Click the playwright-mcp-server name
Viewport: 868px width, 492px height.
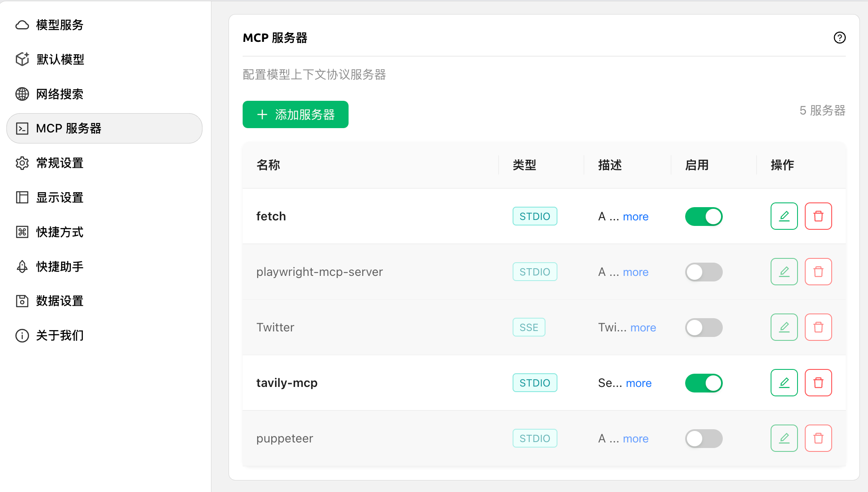(x=319, y=272)
